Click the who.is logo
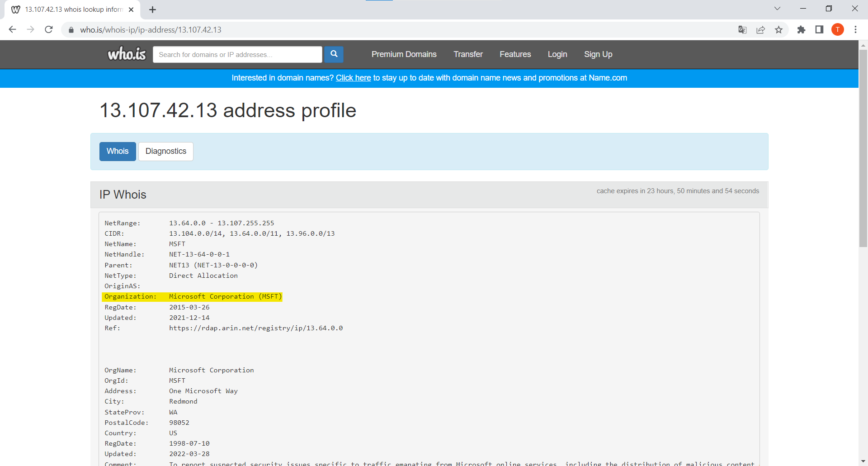This screenshot has height=466, width=868. pos(127,54)
